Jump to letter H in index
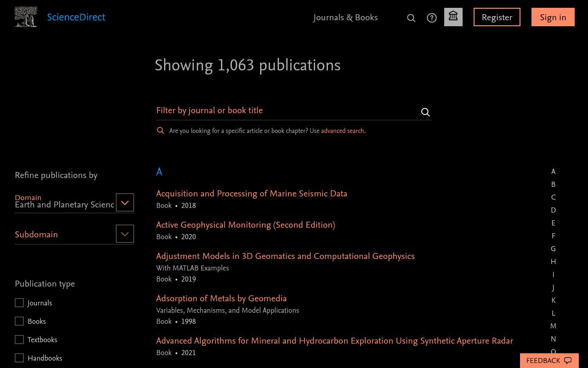588x368 pixels. 553,262
